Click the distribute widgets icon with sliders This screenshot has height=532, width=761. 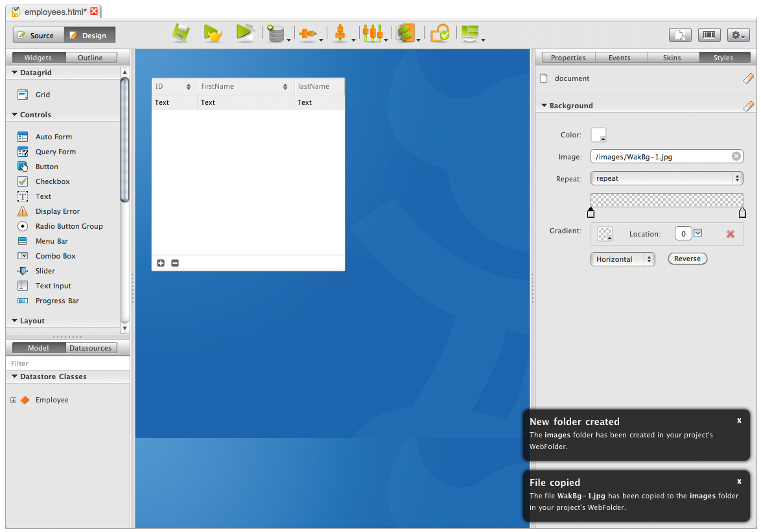pyautogui.click(x=373, y=34)
